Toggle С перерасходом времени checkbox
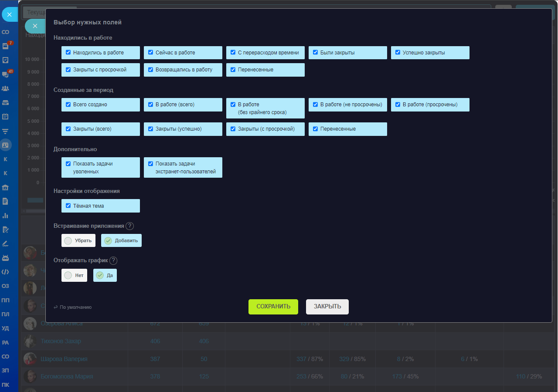Image resolution: width=558 pixels, height=392 pixels. (233, 52)
